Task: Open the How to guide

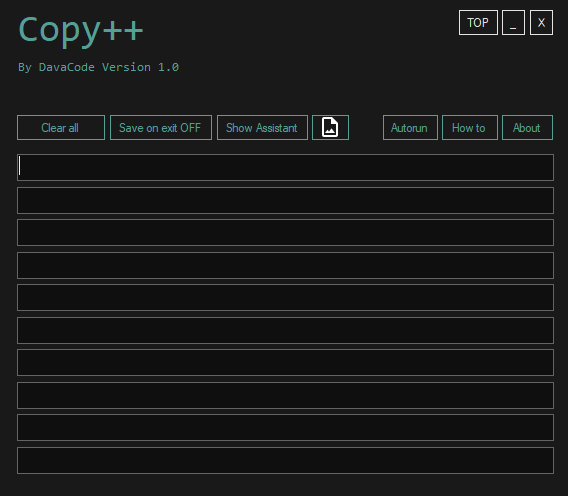Action: point(470,128)
